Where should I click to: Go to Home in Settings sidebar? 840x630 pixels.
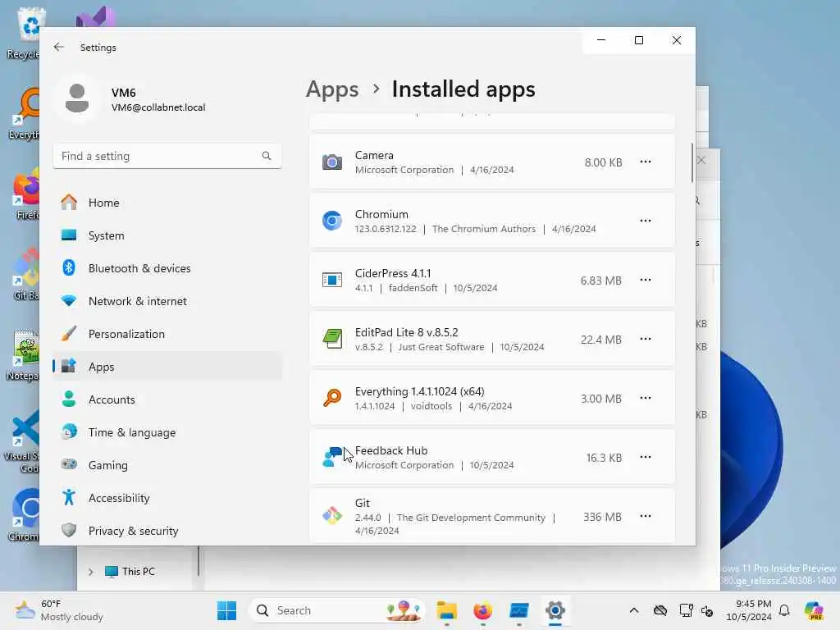coord(167,203)
